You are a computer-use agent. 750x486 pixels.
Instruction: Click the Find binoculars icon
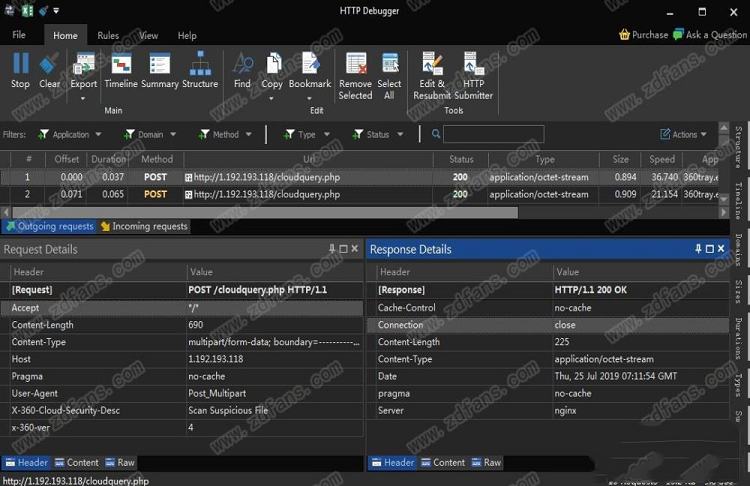point(242,66)
